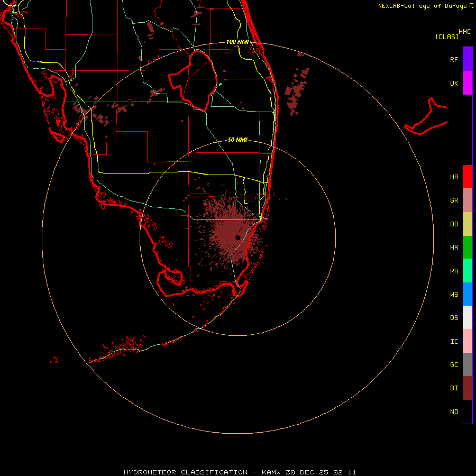Click the HR legend label
Image resolution: width=476 pixels, height=476 pixels.
pos(454,247)
